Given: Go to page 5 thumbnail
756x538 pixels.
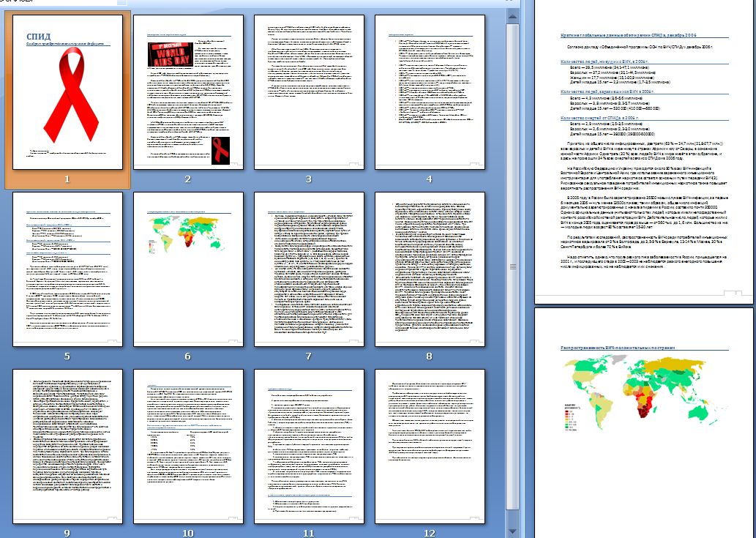Looking at the screenshot, I should [x=67, y=269].
